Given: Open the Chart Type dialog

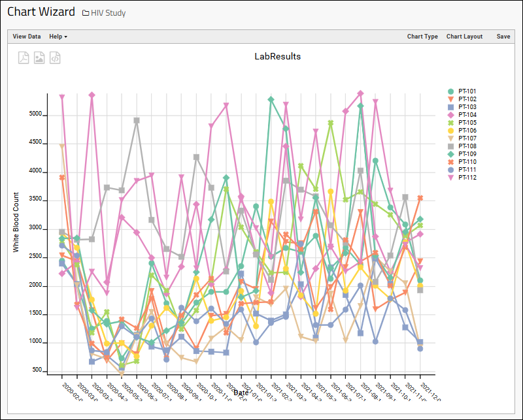Looking at the screenshot, I should click(x=422, y=37).
